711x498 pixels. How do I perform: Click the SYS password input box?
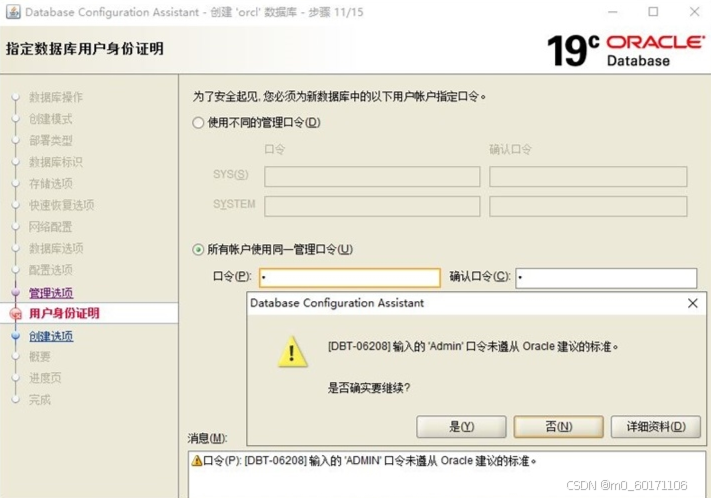(372, 176)
